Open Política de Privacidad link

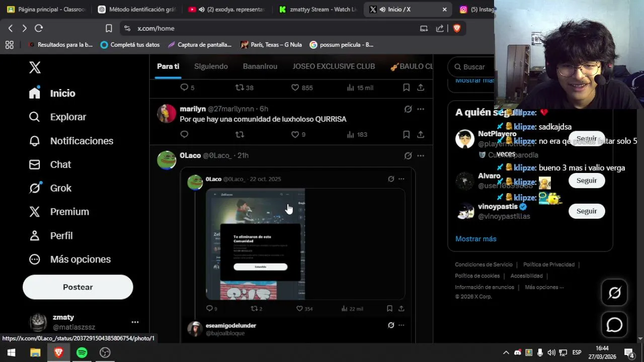[x=549, y=264]
